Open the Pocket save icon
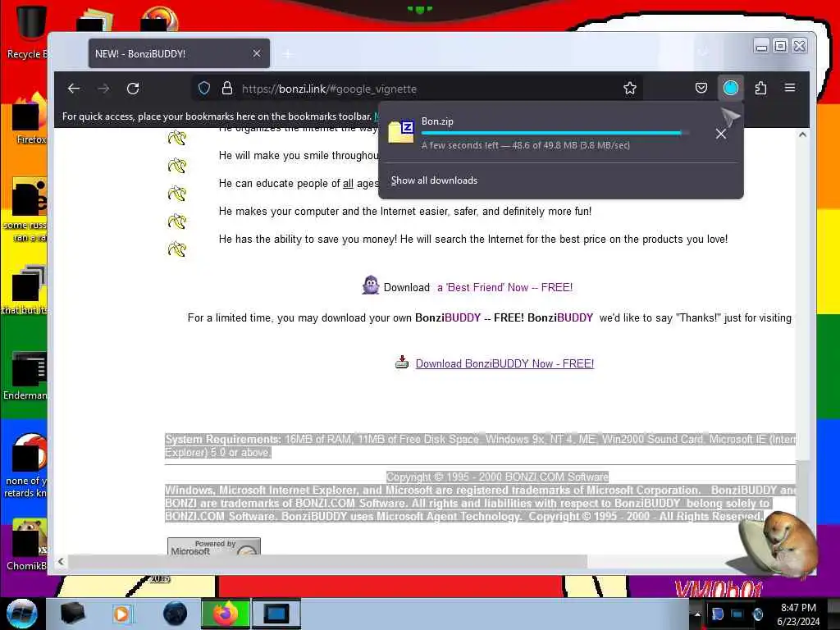 701,88
